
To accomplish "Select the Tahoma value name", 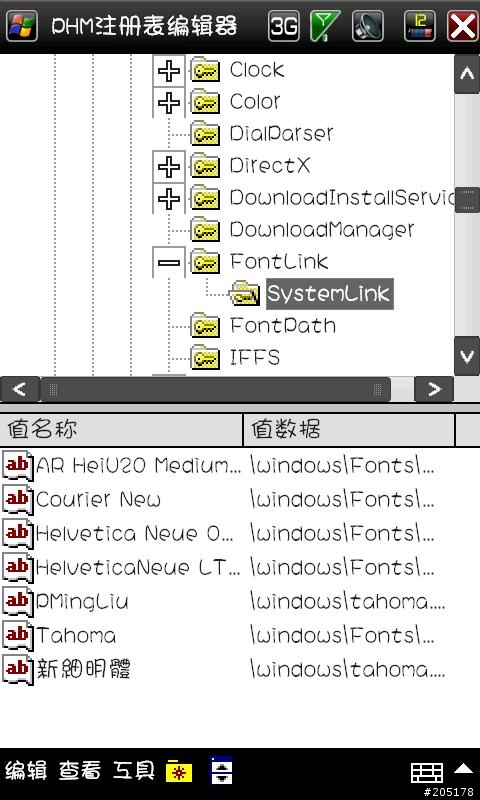I will [76, 635].
